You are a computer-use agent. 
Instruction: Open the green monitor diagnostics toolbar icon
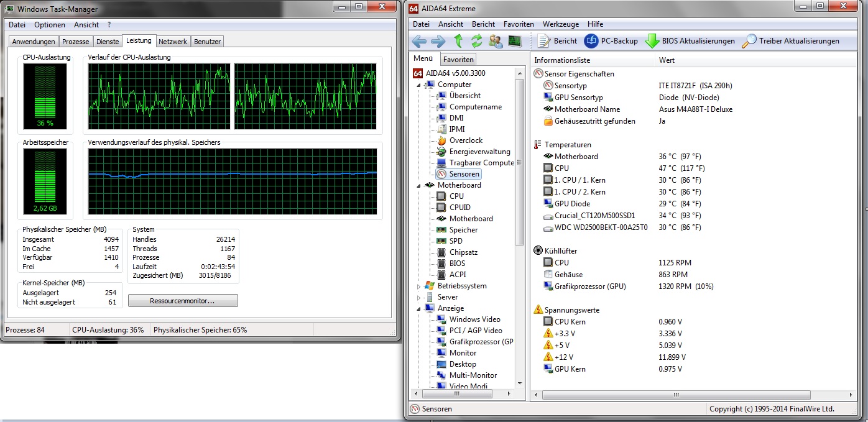[514, 41]
